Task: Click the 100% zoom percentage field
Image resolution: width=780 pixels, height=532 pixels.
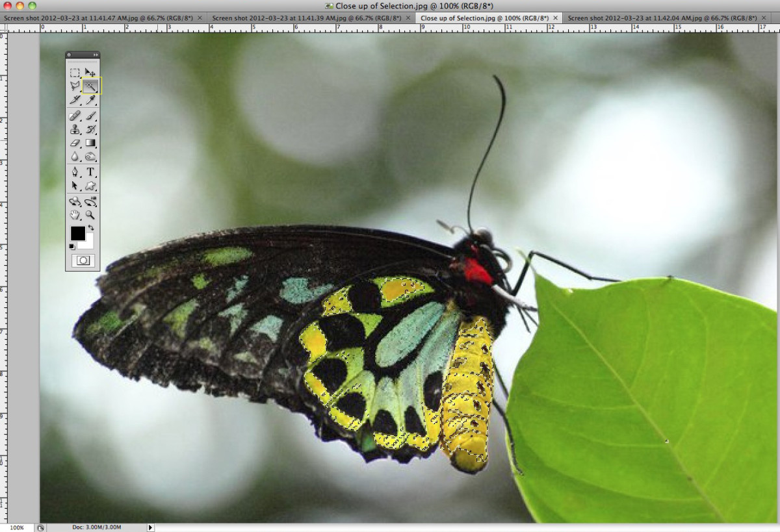Action: click(16, 528)
